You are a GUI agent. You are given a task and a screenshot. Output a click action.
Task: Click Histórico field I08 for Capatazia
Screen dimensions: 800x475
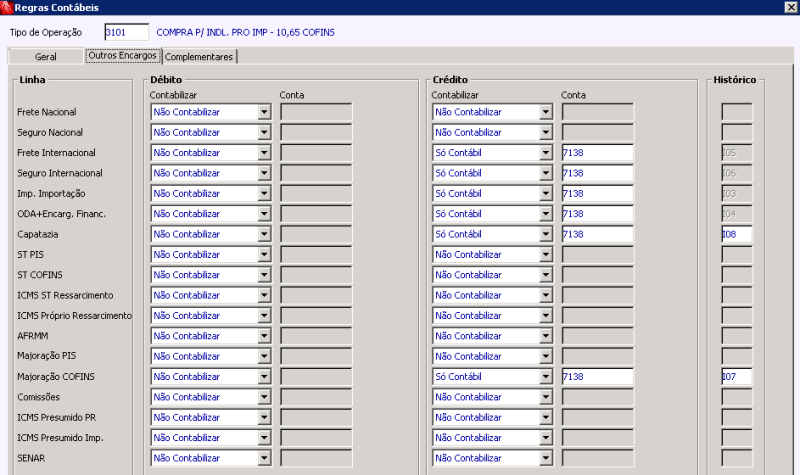pos(737,235)
